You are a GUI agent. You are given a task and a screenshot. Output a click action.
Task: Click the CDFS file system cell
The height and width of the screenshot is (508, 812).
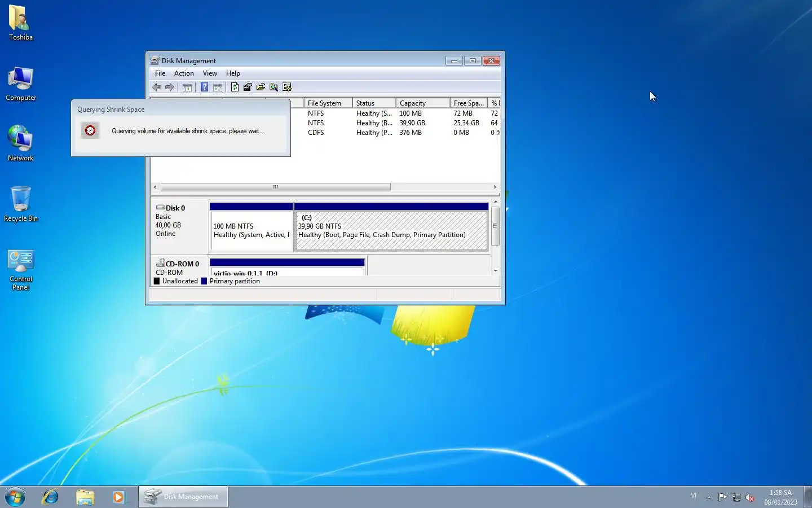click(x=316, y=133)
